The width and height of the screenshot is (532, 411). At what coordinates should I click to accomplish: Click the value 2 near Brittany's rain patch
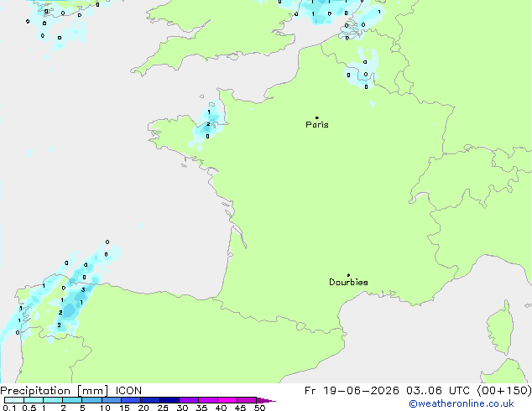[x=208, y=124]
